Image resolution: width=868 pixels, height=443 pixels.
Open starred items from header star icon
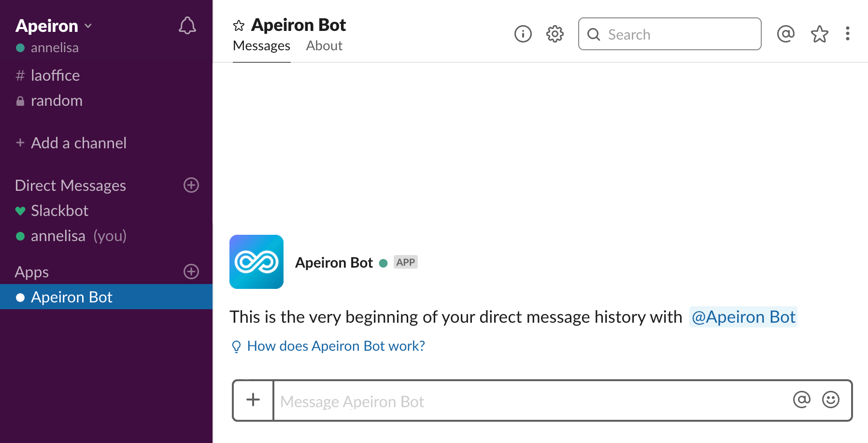820,34
